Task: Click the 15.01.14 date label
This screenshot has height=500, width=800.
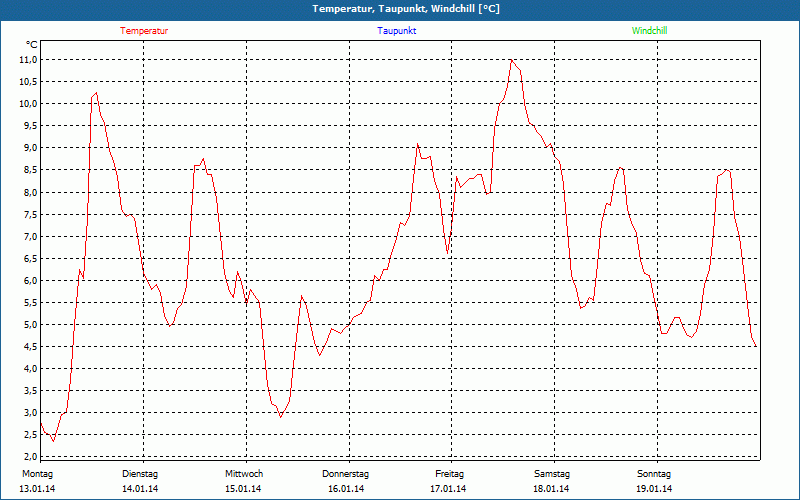Action: click(243, 489)
